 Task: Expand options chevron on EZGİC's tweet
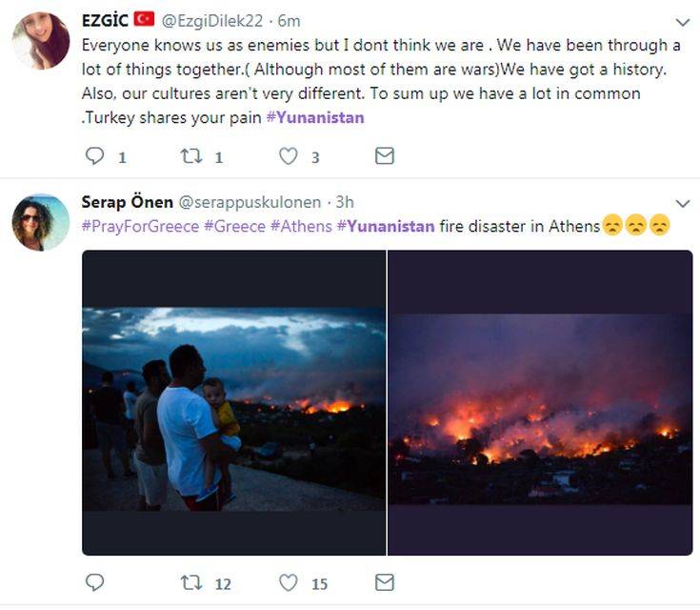click(682, 21)
